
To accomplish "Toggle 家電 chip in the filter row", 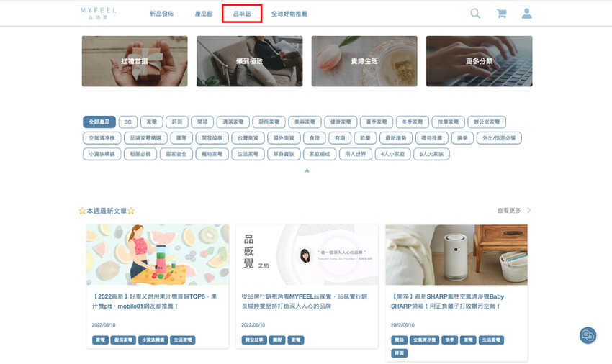I will coord(151,122).
